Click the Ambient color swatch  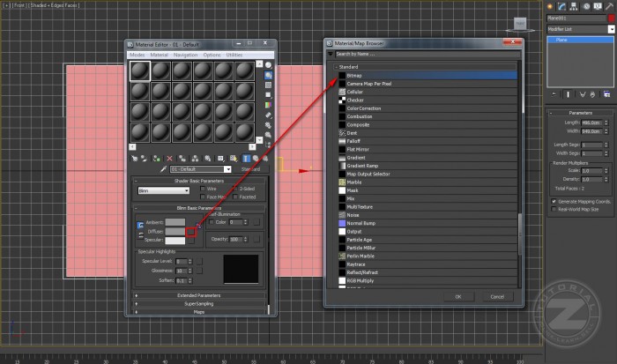pyautogui.click(x=175, y=222)
